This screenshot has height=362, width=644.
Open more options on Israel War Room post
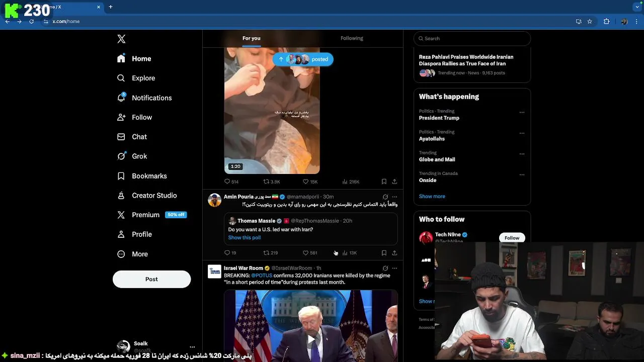point(394,268)
